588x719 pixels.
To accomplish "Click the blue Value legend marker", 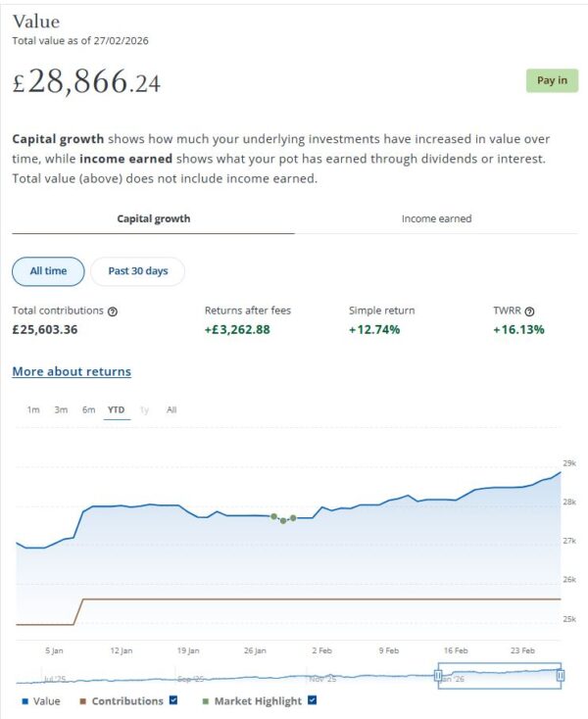I will tap(24, 701).
